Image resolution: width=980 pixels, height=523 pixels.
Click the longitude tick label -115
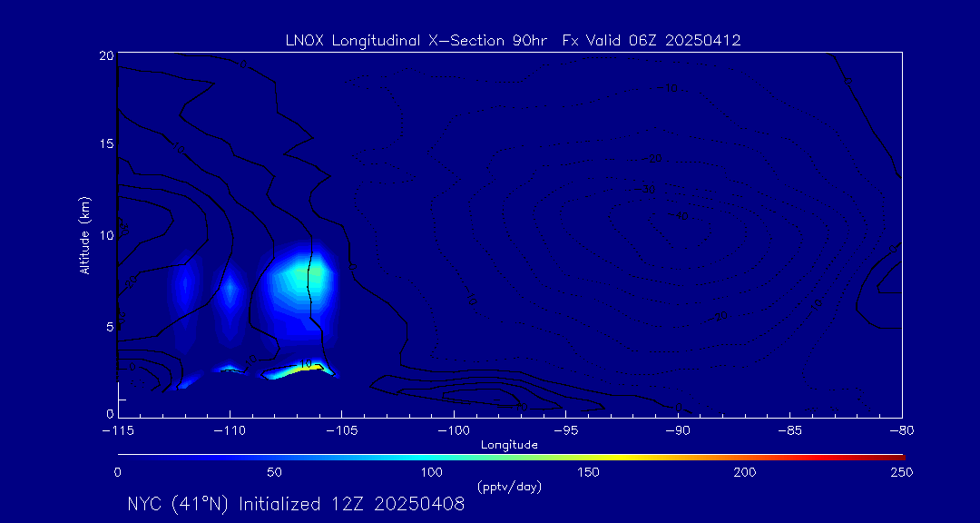pyautogui.click(x=117, y=431)
